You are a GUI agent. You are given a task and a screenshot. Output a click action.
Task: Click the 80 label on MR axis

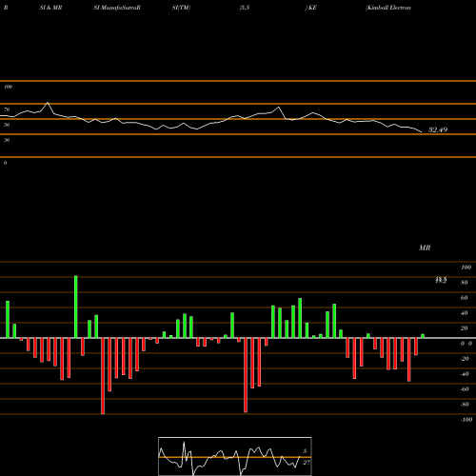click(x=465, y=283)
